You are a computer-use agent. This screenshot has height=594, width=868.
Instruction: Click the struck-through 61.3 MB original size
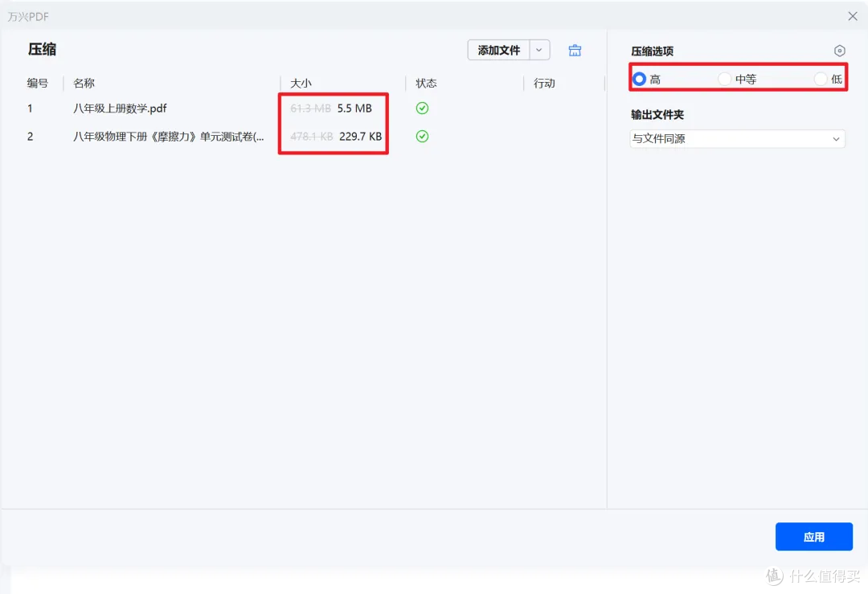310,108
